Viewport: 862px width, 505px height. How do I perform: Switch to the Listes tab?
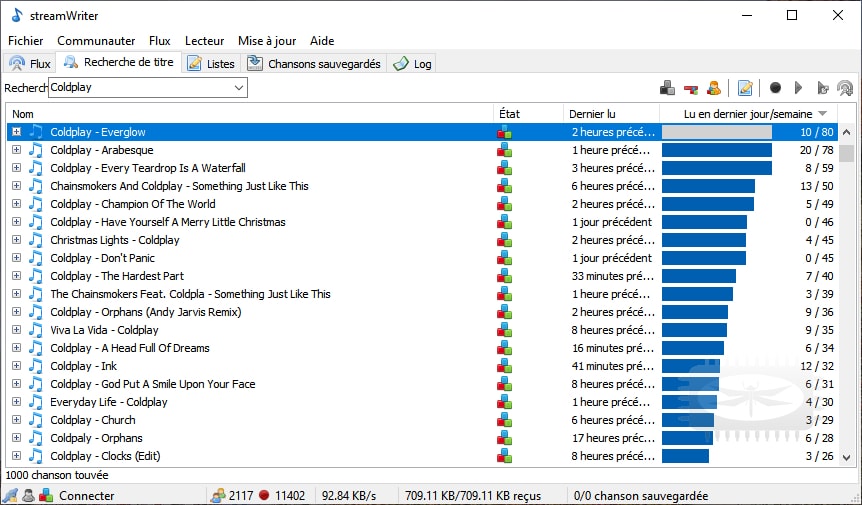coord(211,64)
